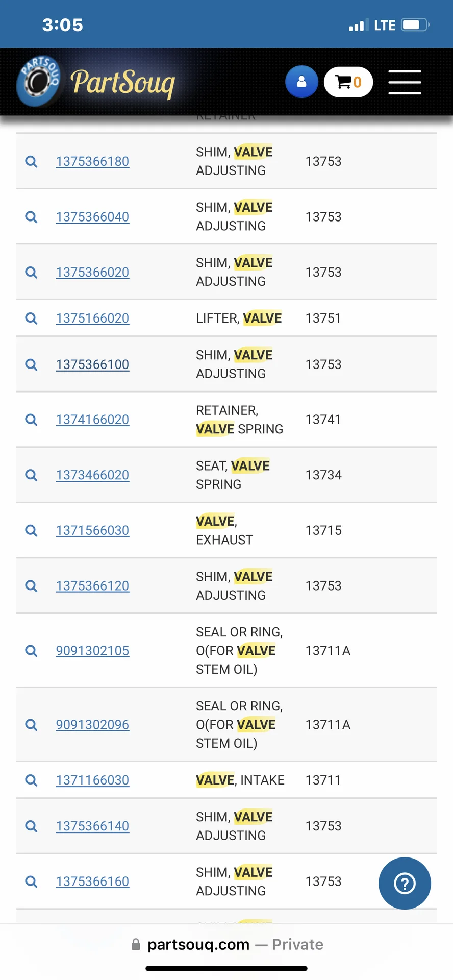Open part number 9091302096 link
This screenshot has width=453, height=980.
92,725
